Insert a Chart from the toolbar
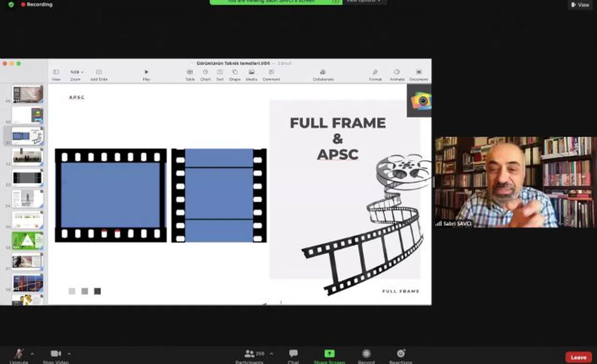This screenshot has height=364, width=597. (x=205, y=73)
